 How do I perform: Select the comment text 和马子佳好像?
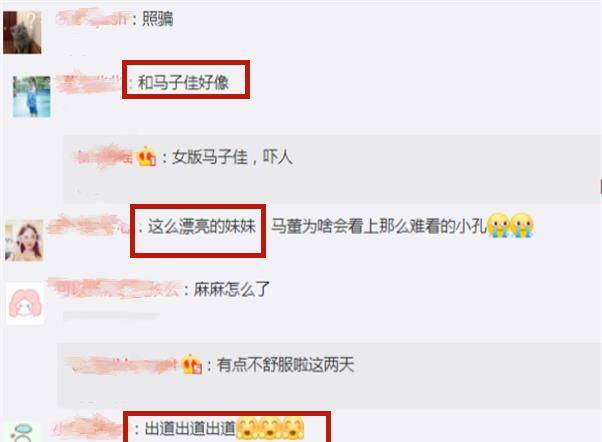(x=184, y=82)
